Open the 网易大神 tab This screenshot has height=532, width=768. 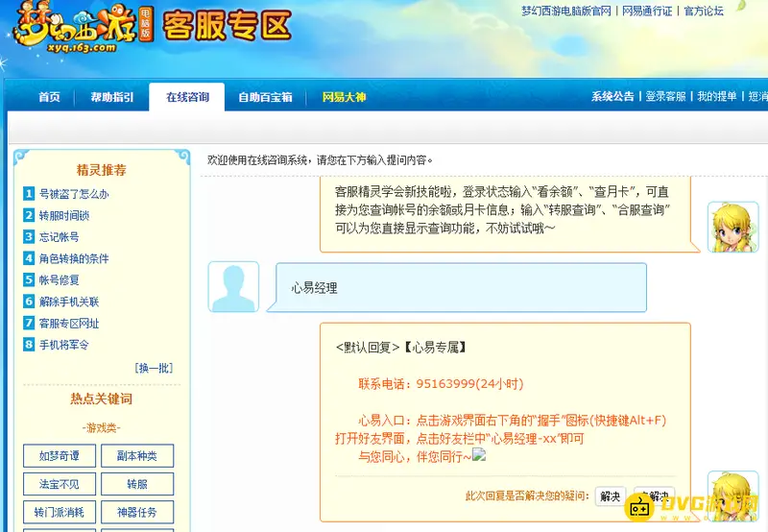click(x=344, y=97)
